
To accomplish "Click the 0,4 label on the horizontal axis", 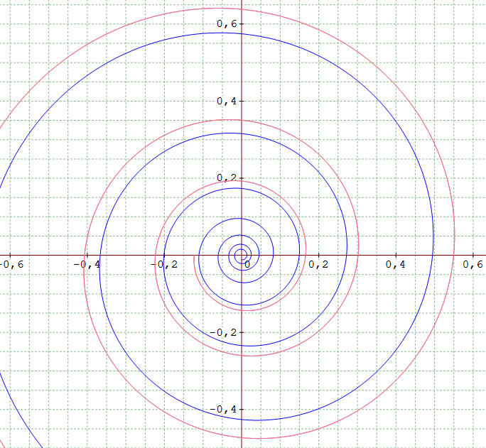I will (x=396, y=264).
